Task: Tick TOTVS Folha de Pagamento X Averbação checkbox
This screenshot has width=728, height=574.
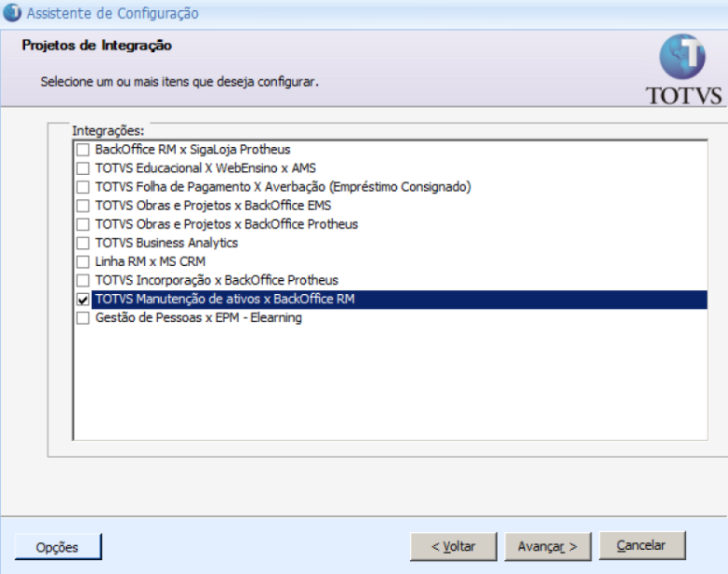Action: 83,187
